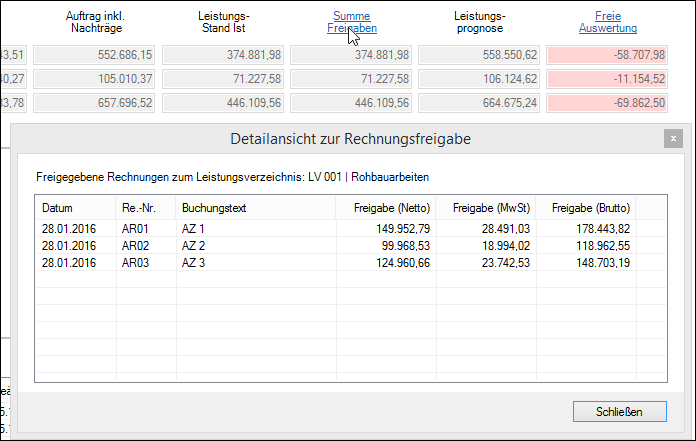Click red field showing -69.862,50
Image resolution: width=696 pixels, height=441 pixels.
(x=607, y=103)
